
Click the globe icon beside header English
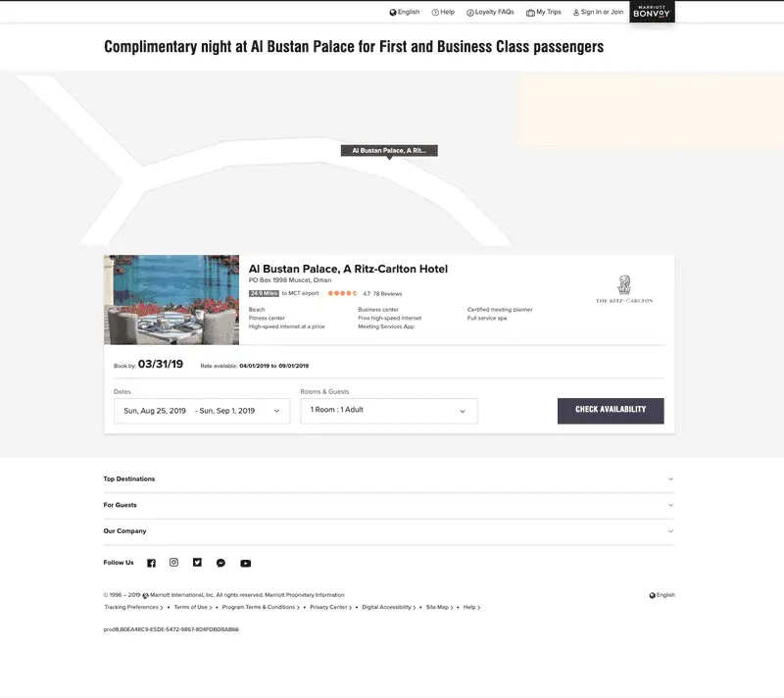pos(393,13)
